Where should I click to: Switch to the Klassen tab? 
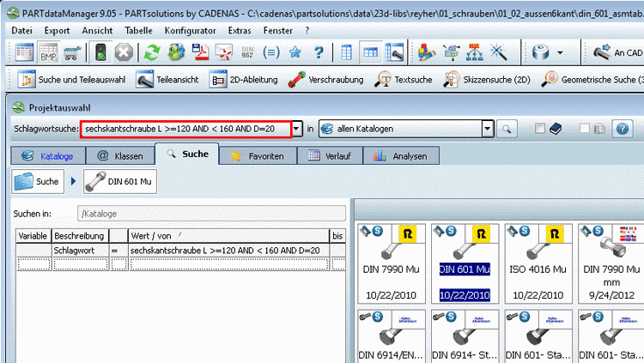pyautogui.click(x=120, y=156)
